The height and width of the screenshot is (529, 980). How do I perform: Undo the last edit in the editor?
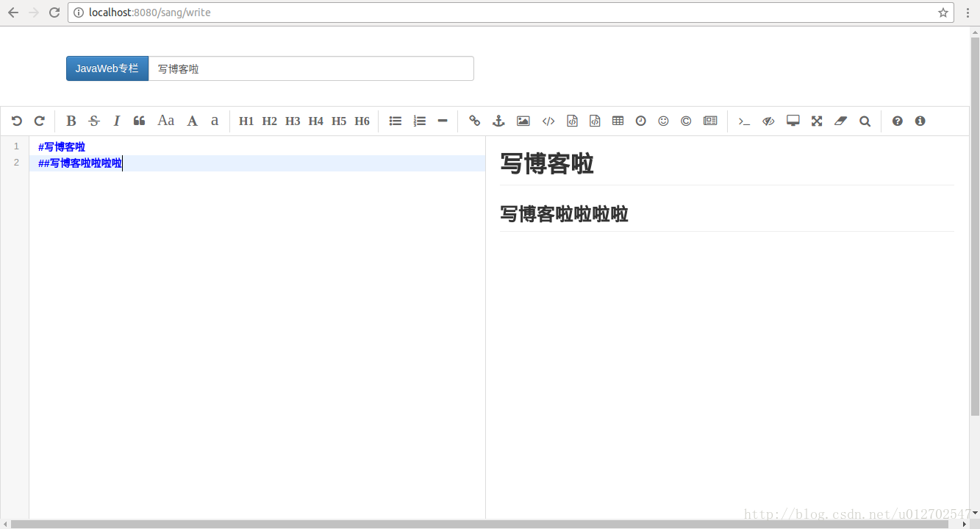[17, 121]
